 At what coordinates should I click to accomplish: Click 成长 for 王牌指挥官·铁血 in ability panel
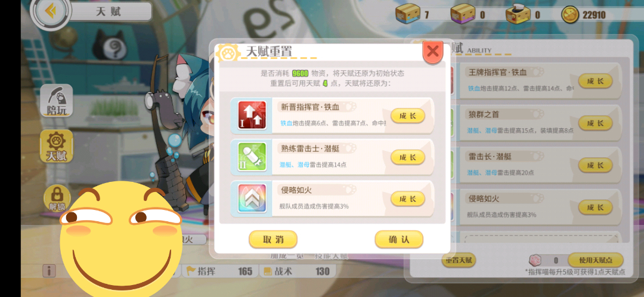pos(595,81)
